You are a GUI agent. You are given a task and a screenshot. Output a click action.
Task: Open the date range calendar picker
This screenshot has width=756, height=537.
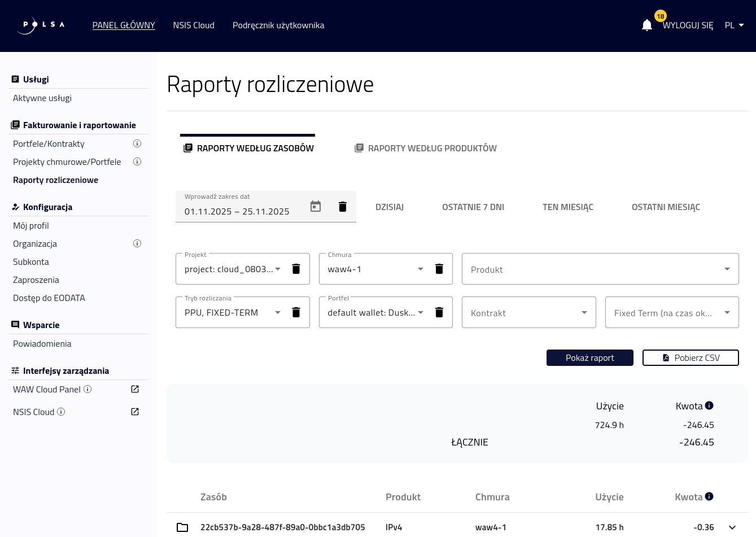point(316,207)
